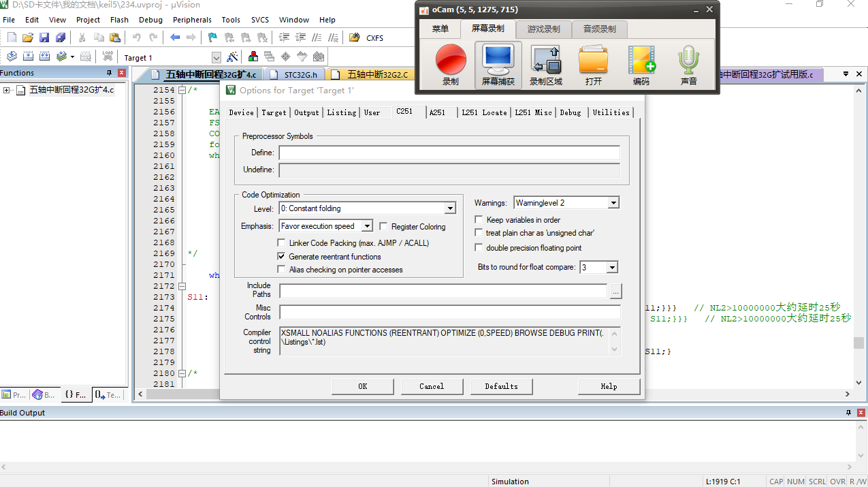Screen dimensions: 868x487
Task: Switch to the Device tab
Action: point(242,112)
